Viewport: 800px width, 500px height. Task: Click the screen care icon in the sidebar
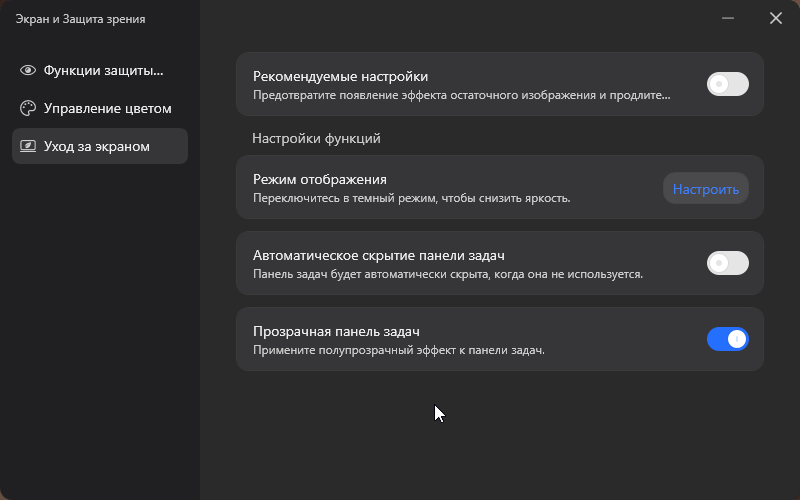click(x=28, y=146)
